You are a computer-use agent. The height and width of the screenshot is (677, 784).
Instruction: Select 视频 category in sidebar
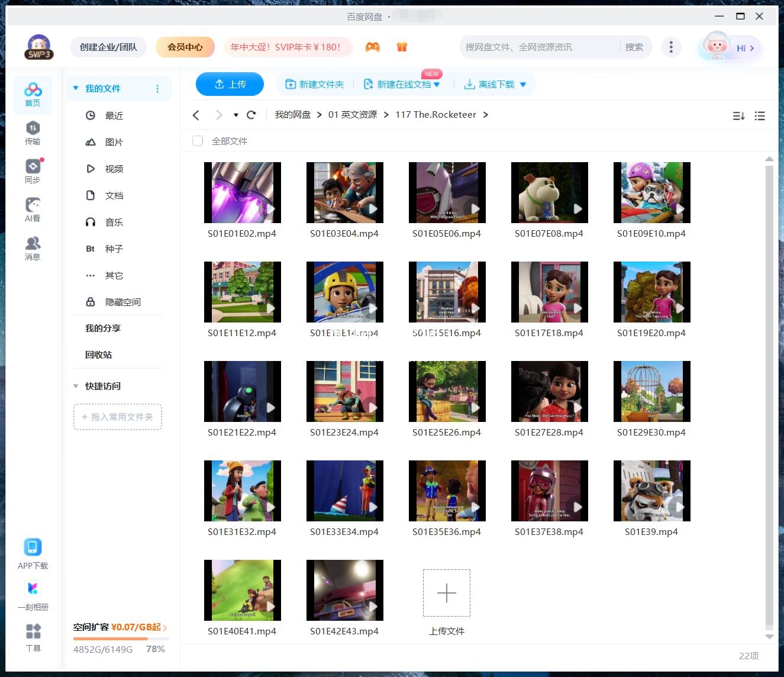tap(114, 169)
